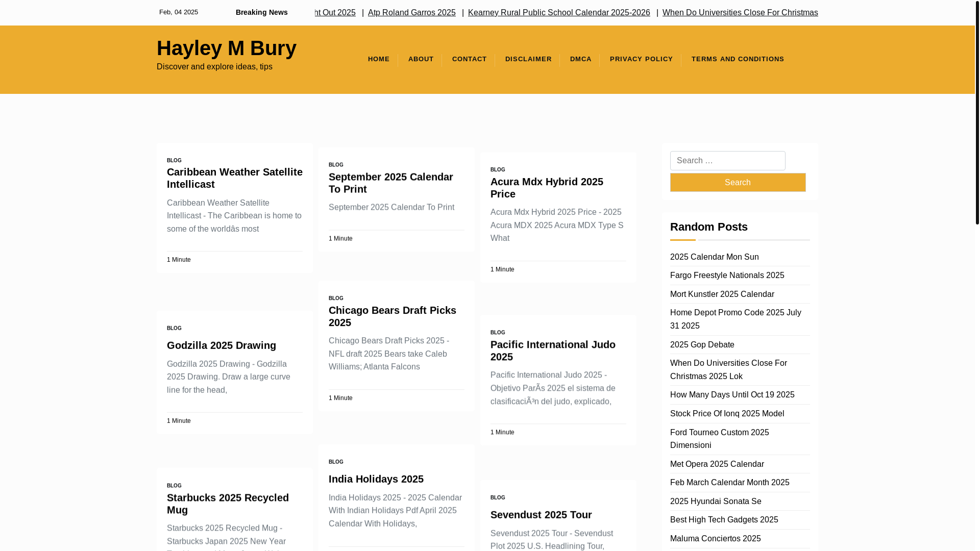This screenshot has height=551, width=980.
Task: Click BLOG category above Acura Mdx post
Action: point(498,169)
